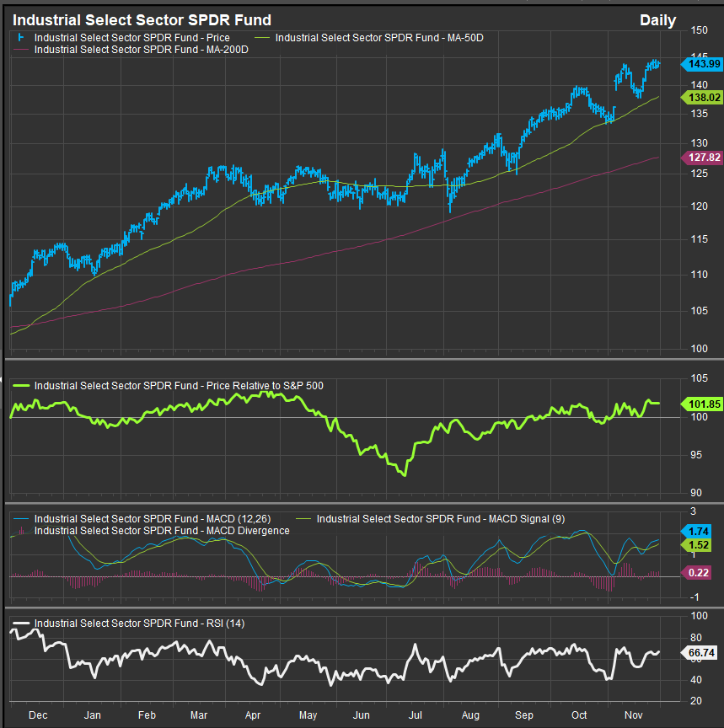Image resolution: width=724 pixels, height=728 pixels.
Task: Click the Price Relative to S&P 500 legend
Action: point(179,386)
